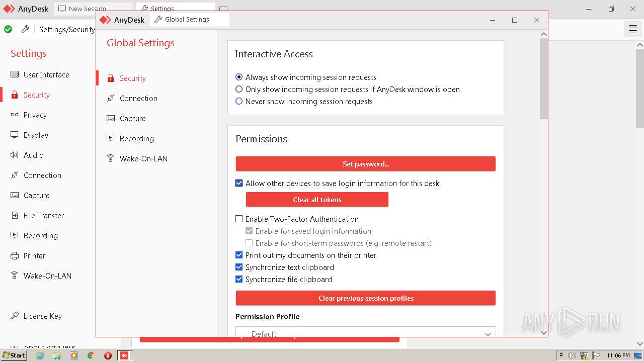Toggle Enable for short-term passwords checkbox
This screenshot has width=644, height=362.
pos(249,243)
